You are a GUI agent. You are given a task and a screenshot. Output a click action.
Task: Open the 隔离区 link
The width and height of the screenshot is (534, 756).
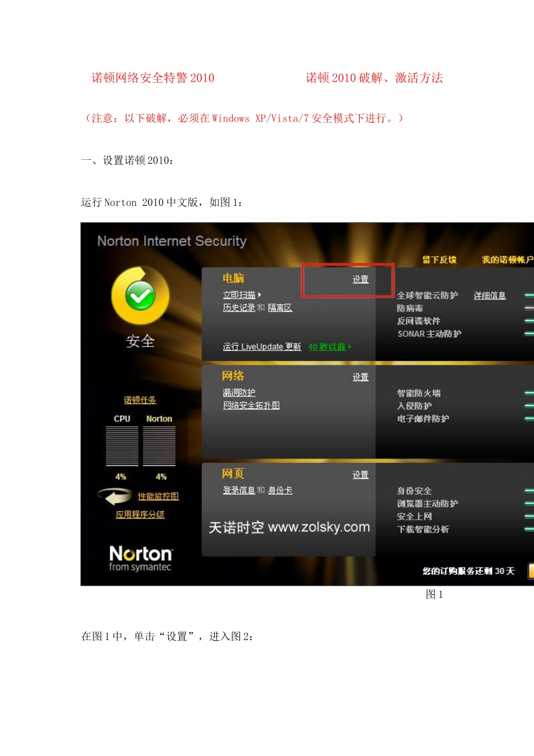point(280,308)
